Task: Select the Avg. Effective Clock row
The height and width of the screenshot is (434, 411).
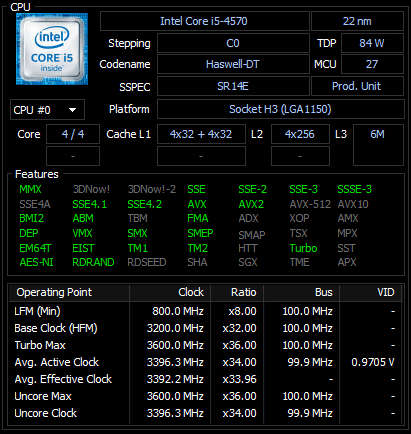Action: [x=205, y=379]
